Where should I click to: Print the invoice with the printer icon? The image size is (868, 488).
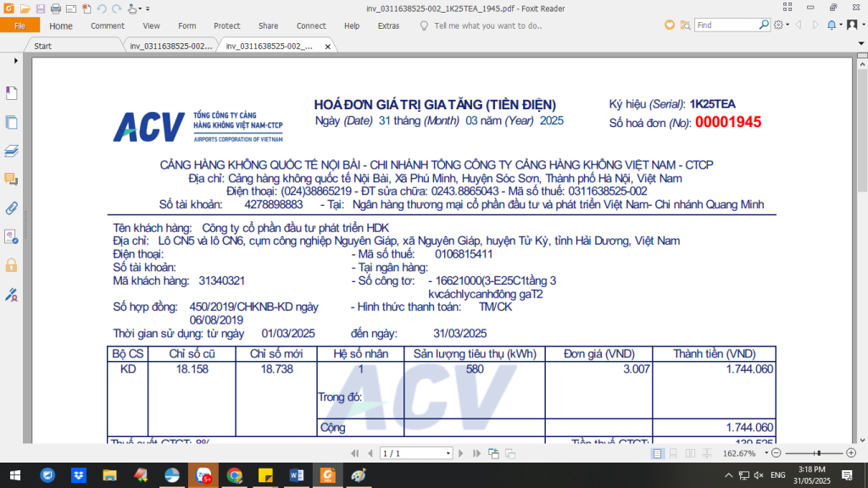pyautogui.click(x=55, y=8)
